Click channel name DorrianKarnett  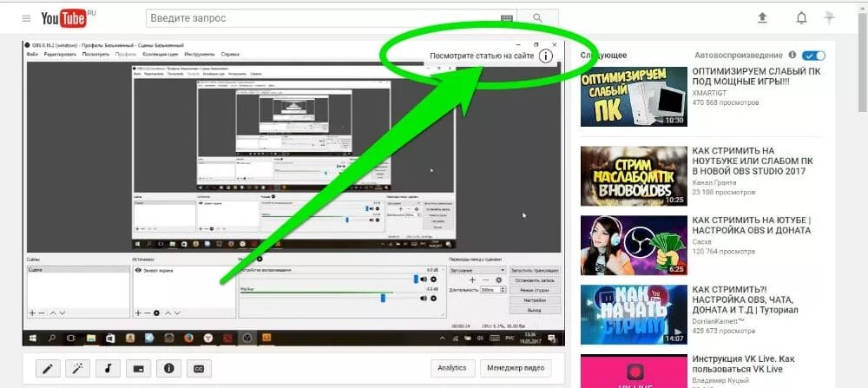click(719, 321)
